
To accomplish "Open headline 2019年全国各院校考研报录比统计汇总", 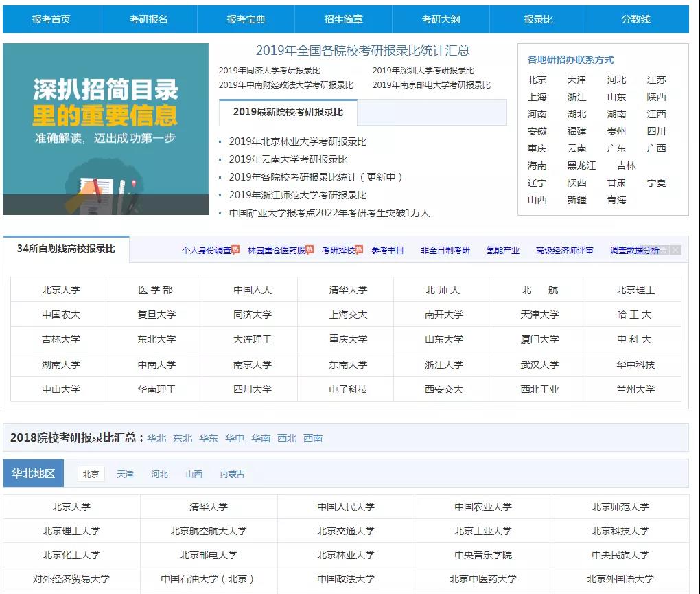I will 362,50.
